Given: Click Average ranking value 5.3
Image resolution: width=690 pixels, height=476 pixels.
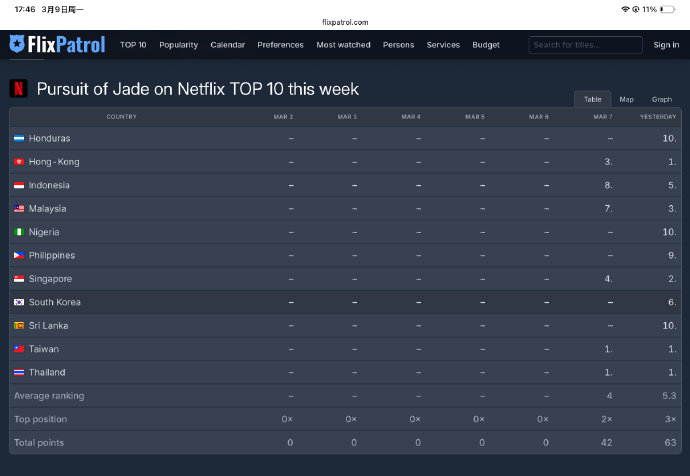Looking at the screenshot, I should (x=669, y=396).
